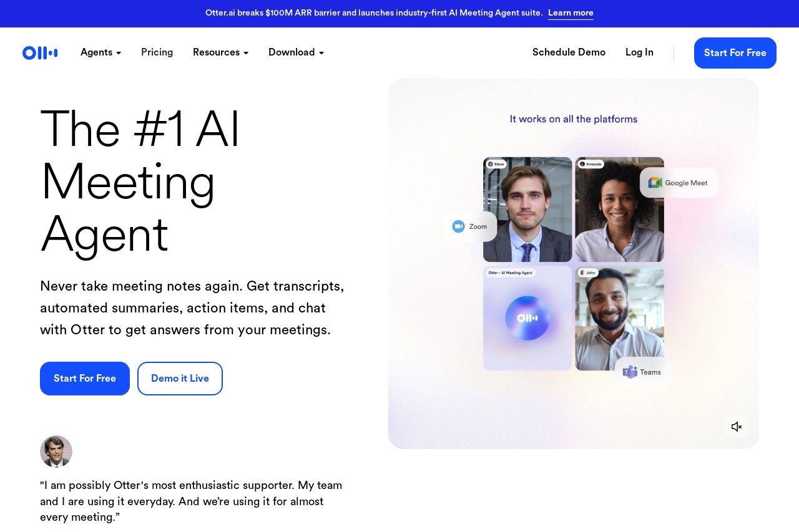Click the 'most enthusiastic supporter' testimonial quote
Image resolution: width=799 pixels, height=532 pixels.
191,501
